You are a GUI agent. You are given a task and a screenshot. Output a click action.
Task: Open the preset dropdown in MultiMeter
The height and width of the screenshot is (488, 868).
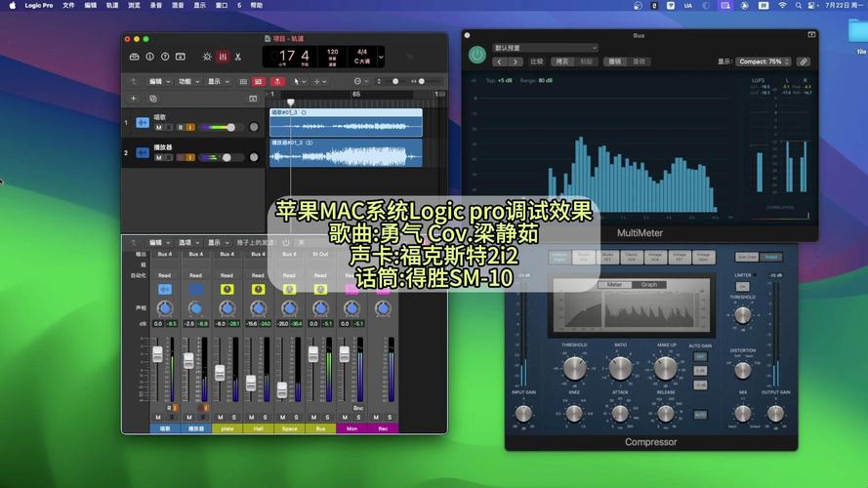click(545, 48)
